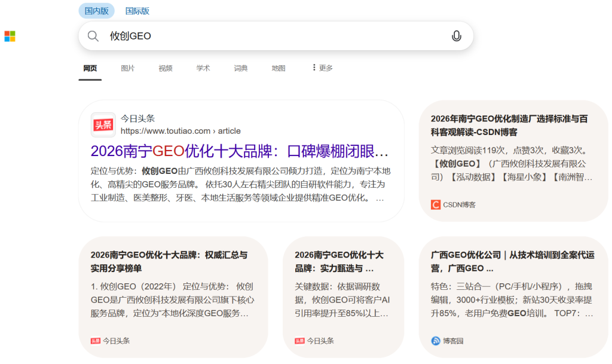
Task: Click 博客园 source label
Action: point(453,341)
